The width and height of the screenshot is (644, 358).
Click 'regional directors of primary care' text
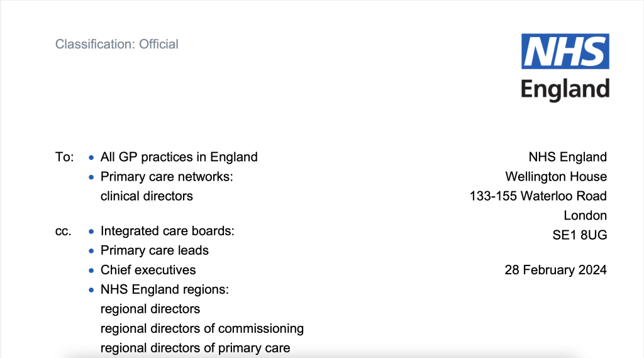click(x=195, y=348)
